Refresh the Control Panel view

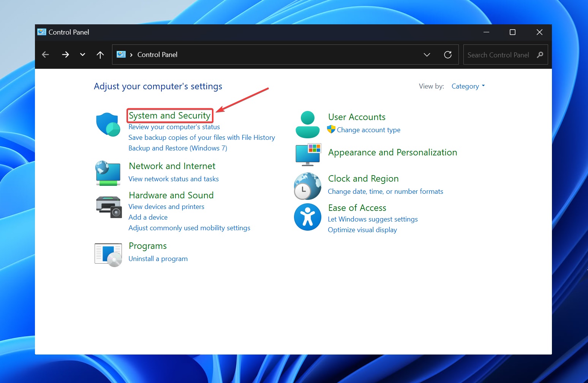tap(448, 55)
